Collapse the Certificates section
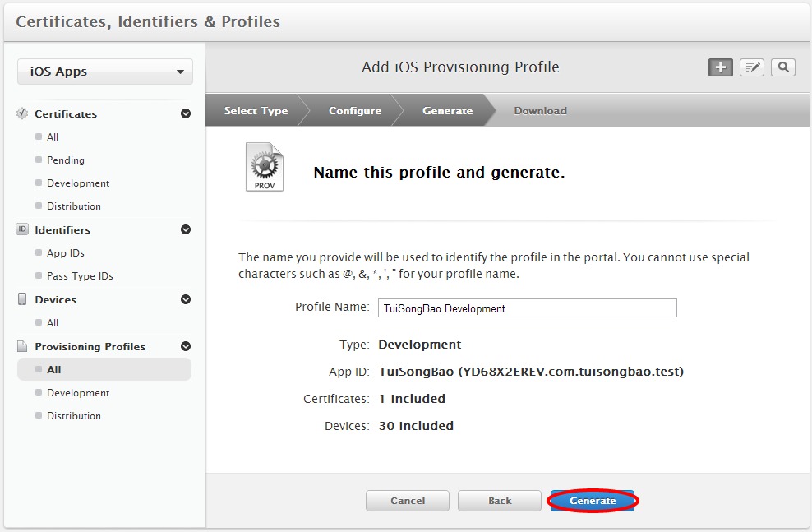This screenshot has width=812, height=532. pos(186,113)
